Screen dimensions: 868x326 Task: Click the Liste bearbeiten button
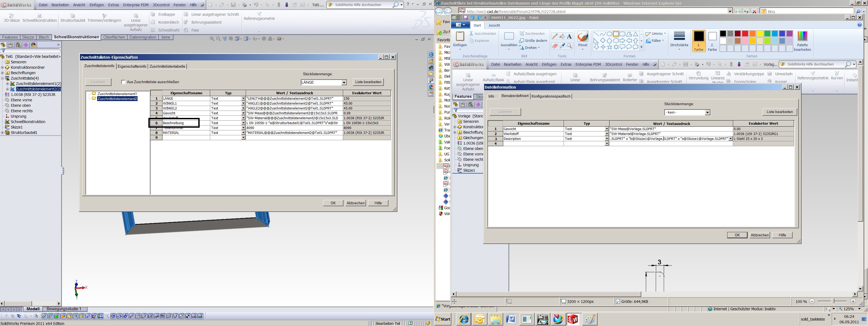[x=368, y=82]
